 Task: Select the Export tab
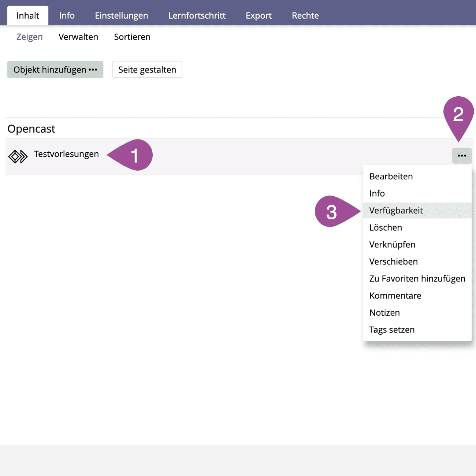pos(259,16)
